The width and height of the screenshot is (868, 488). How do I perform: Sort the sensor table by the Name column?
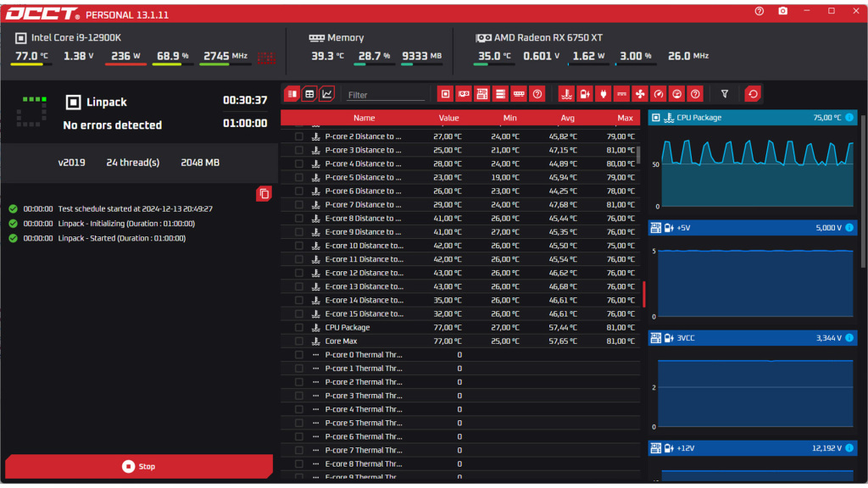pos(364,118)
